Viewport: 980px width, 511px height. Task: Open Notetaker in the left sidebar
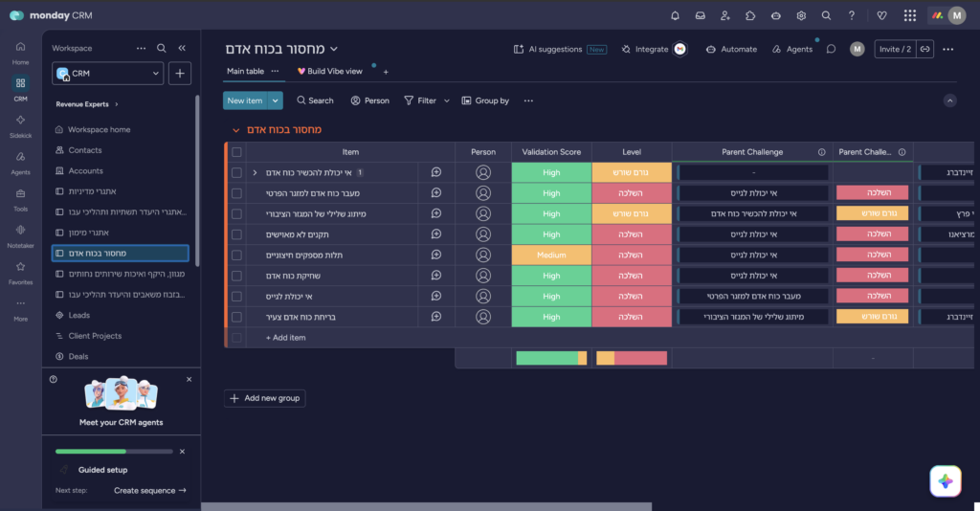pyautogui.click(x=21, y=236)
